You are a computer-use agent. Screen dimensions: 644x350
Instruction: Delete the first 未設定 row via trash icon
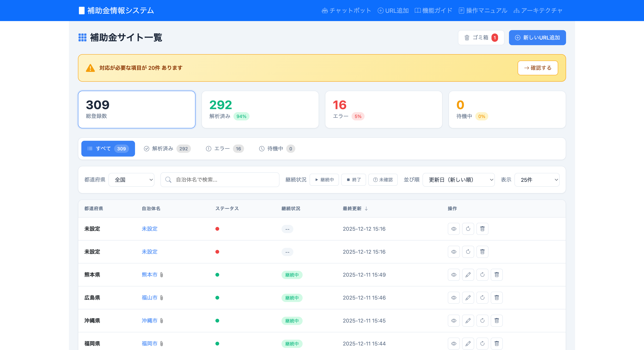pos(482,229)
